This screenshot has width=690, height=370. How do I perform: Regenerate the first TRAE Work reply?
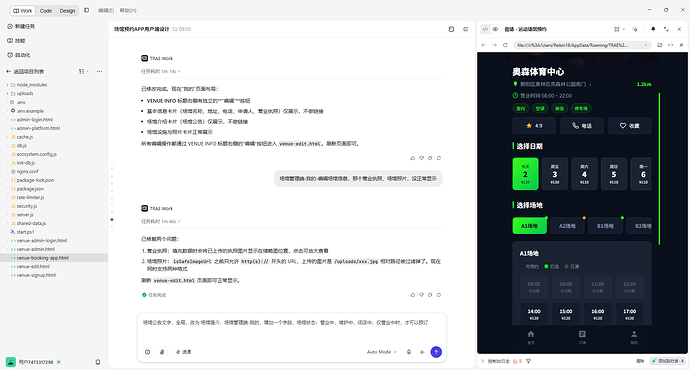(x=439, y=158)
